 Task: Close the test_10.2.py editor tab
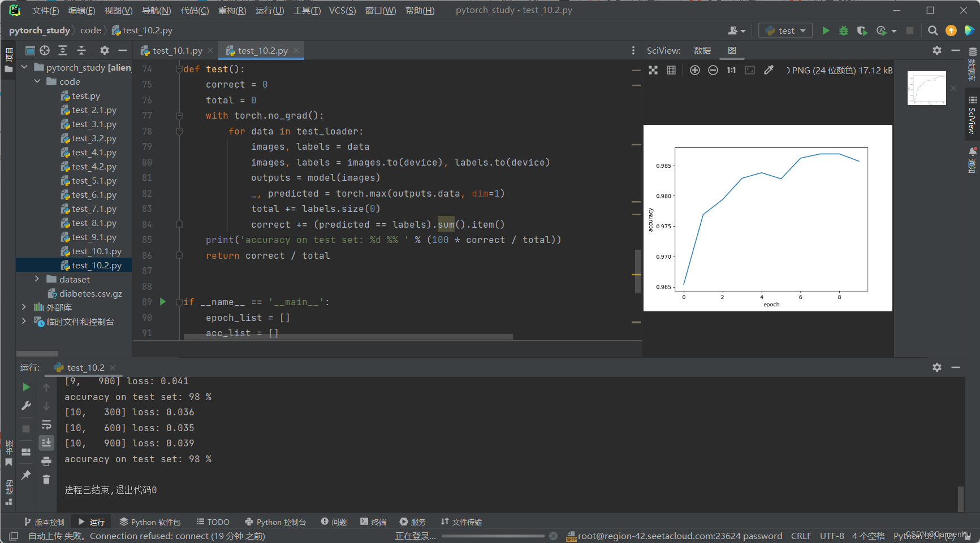tap(296, 50)
